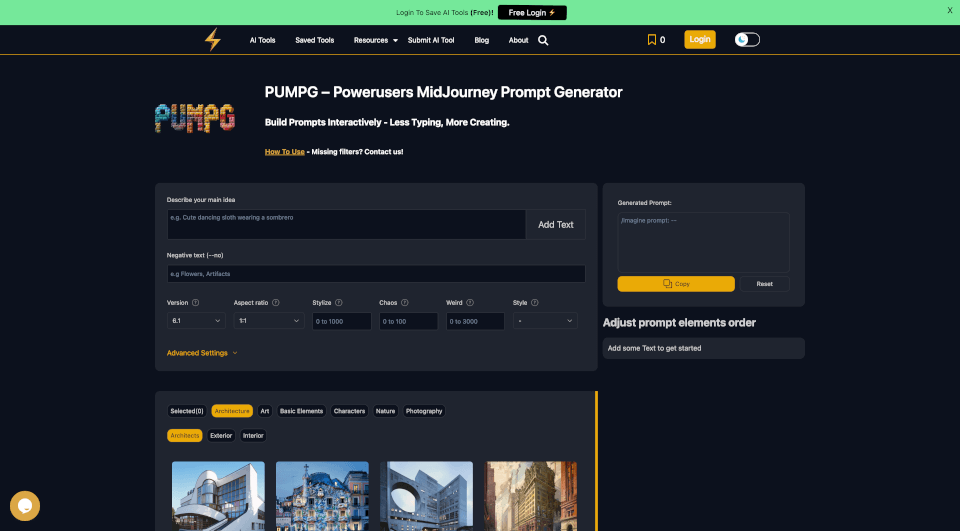The image size is (960, 531).
Task: Click the yellow Login button
Action: 700,39
